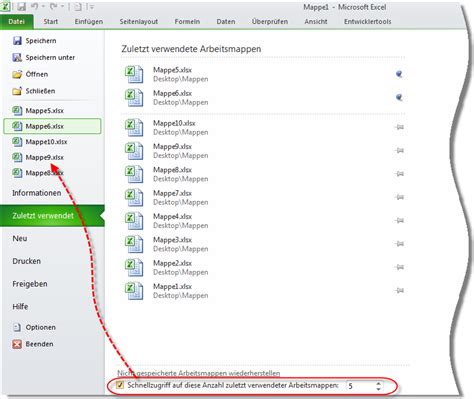
Task: Click the workbook count number field
Action: (360, 386)
